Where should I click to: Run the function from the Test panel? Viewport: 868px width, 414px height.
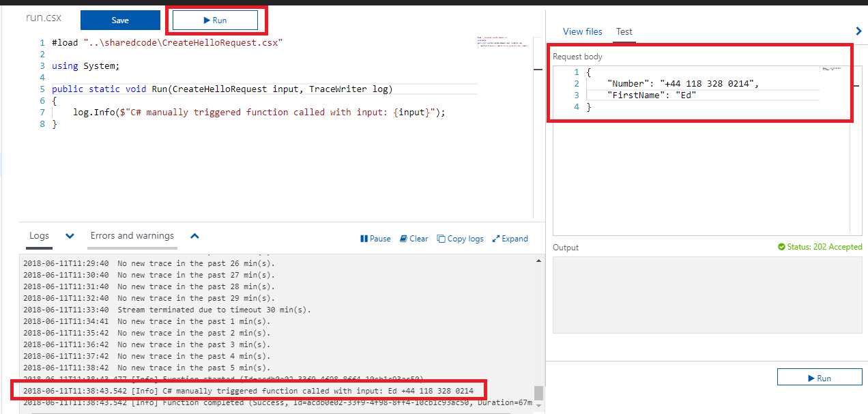pyautogui.click(x=820, y=376)
